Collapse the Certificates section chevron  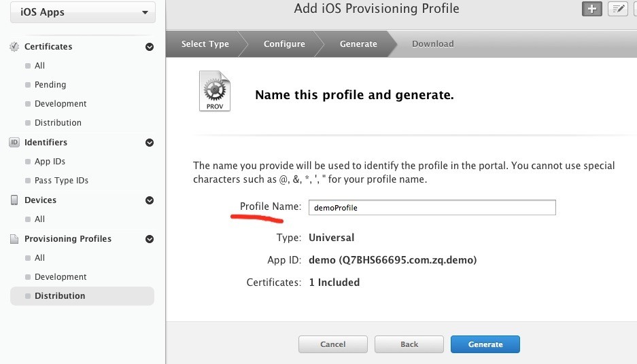[x=150, y=47]
